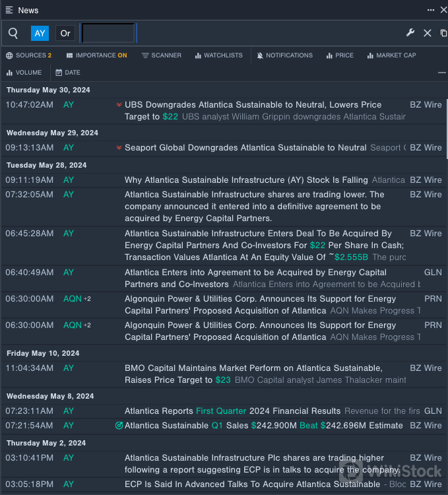Click the ticker search input field
This screenshot has width=448, height=495.
[x=108, y=33]
